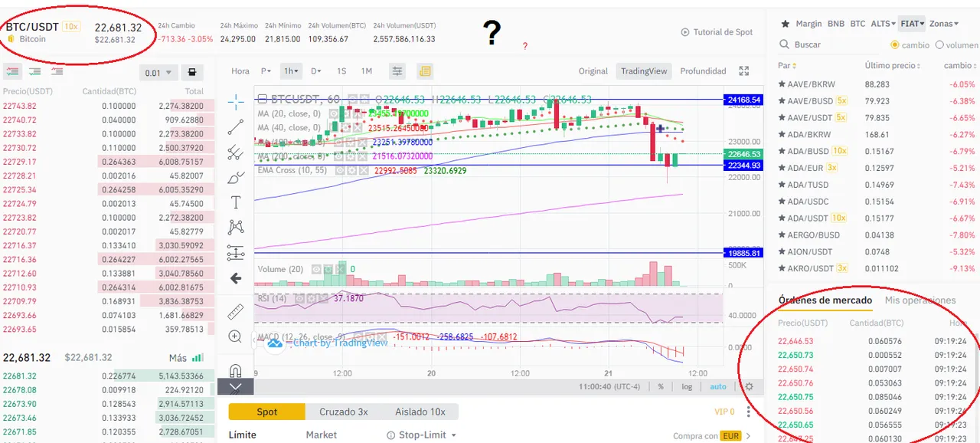Favorite the AAVE/BKRW pair star
This screenshot has height=443, width=980.
pos(782,84)
